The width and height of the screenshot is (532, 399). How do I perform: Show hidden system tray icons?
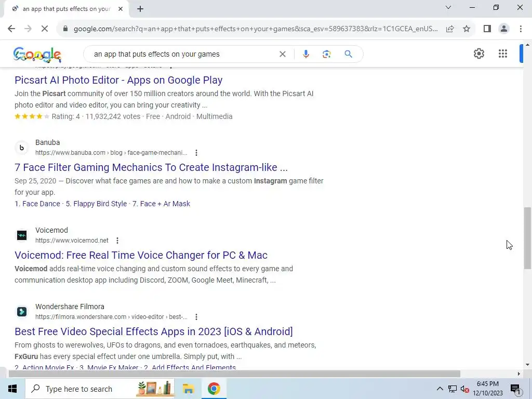440,389
